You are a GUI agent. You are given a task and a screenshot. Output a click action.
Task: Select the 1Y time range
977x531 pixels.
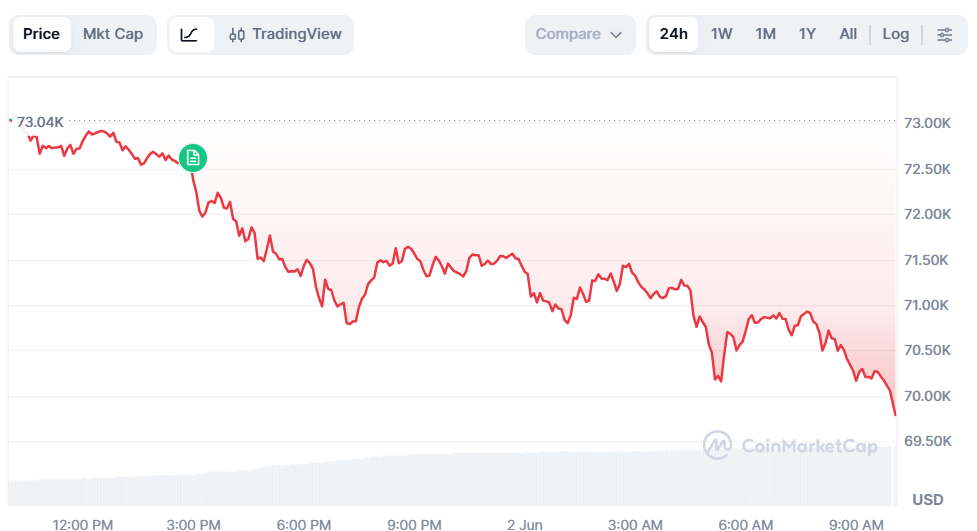coord(807,34)
